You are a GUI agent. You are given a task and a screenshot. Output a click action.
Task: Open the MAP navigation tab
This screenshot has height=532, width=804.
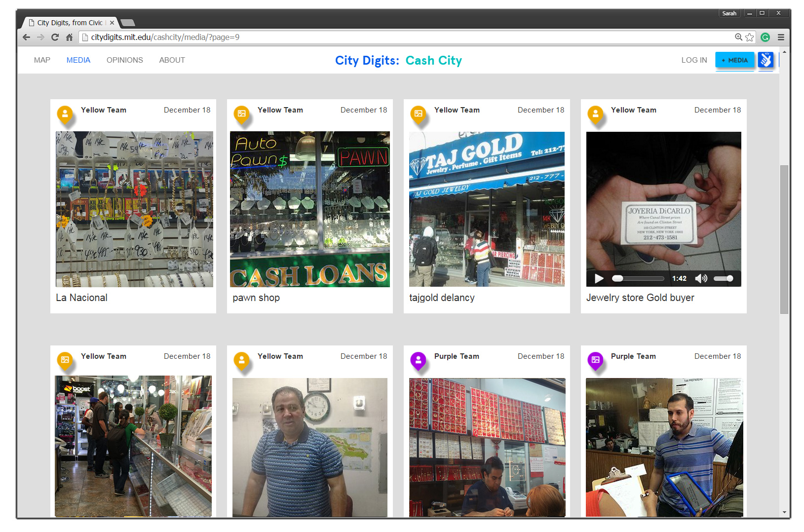click(42, 60)
